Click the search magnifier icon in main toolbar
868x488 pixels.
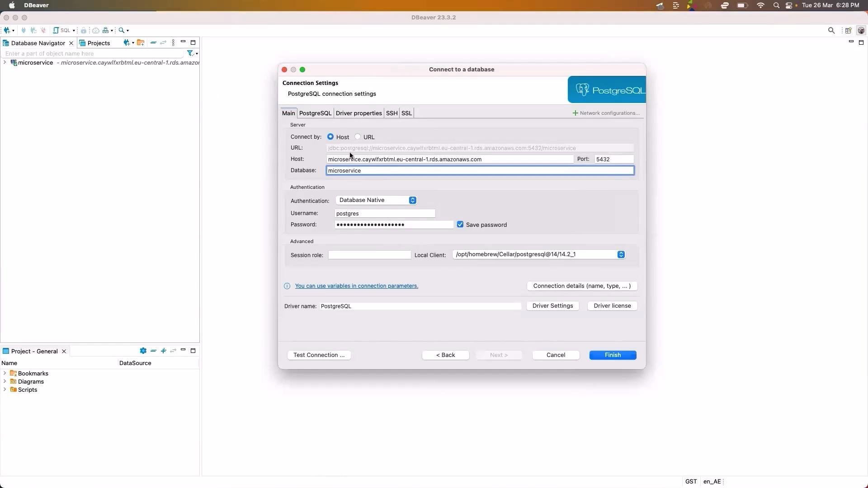click(x=122, y=30)
